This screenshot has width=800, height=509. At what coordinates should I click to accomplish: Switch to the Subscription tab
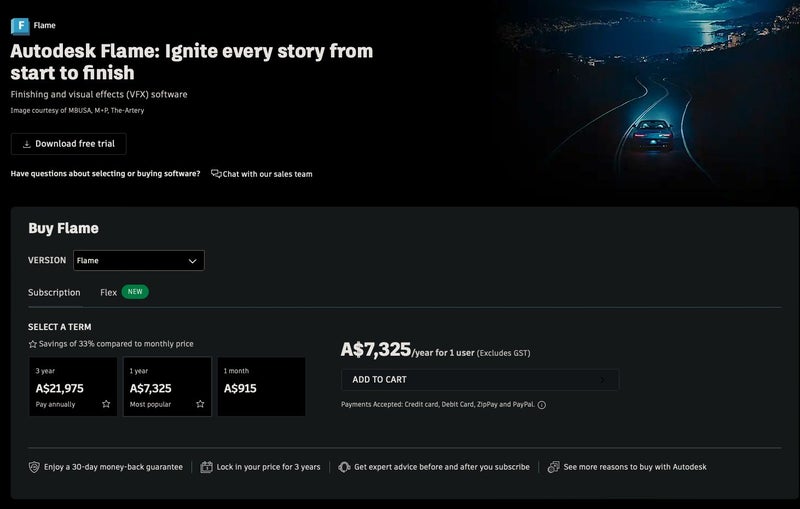tap(54, 293)
